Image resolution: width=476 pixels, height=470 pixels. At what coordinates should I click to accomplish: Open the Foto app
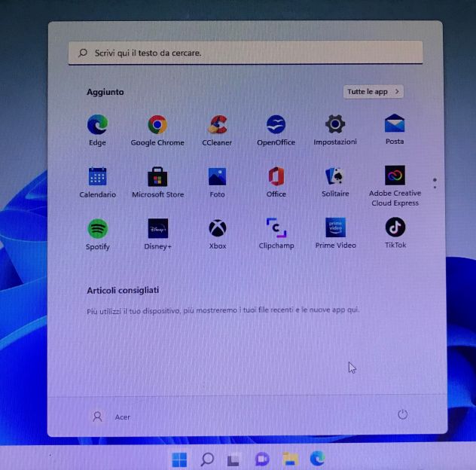(x=218, y=182)
